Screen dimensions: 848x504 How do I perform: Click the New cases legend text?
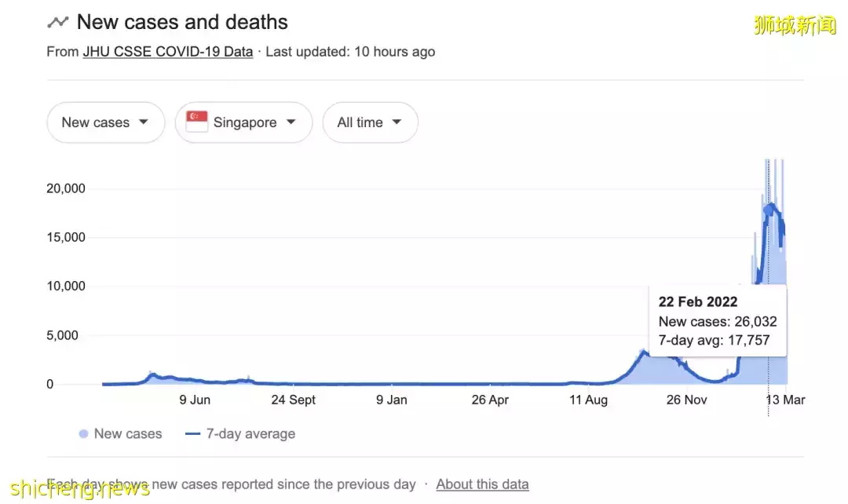pyautogui.click(x=128, y=433)
